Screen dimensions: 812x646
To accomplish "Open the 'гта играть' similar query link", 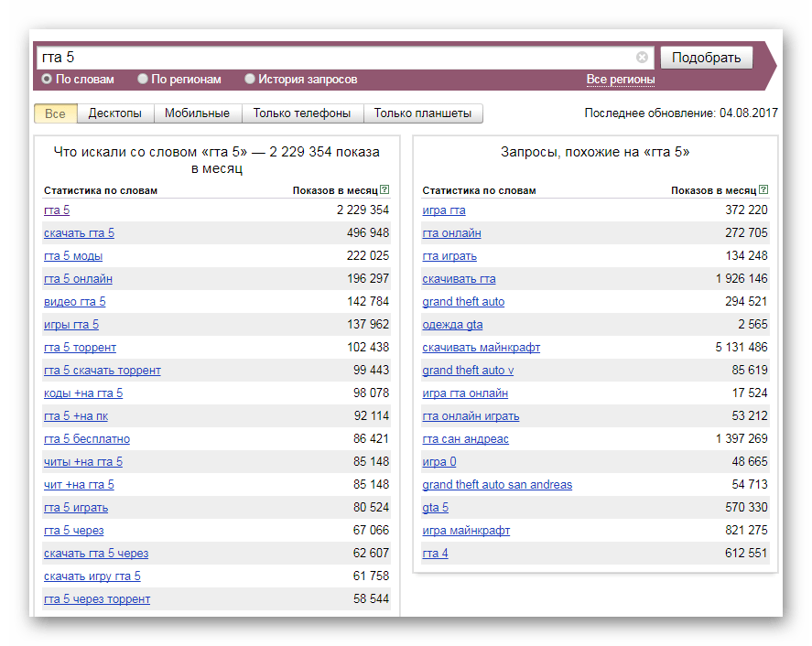I will point(449,255).
